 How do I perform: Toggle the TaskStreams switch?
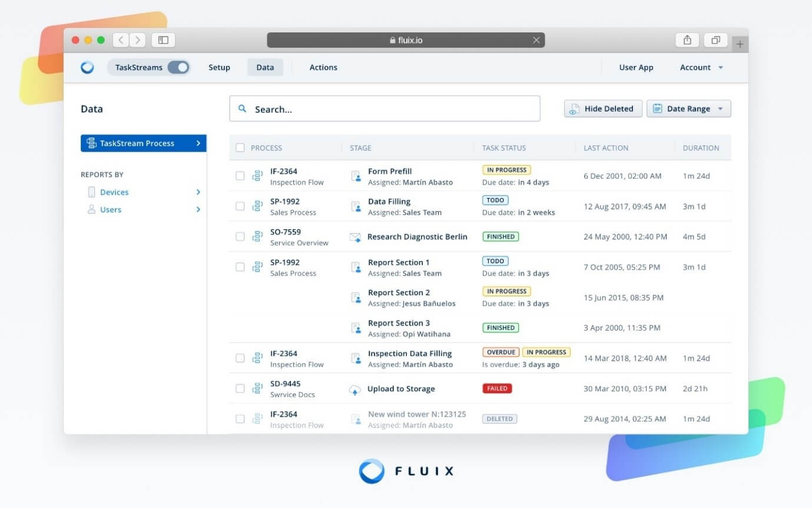[178, 68]
